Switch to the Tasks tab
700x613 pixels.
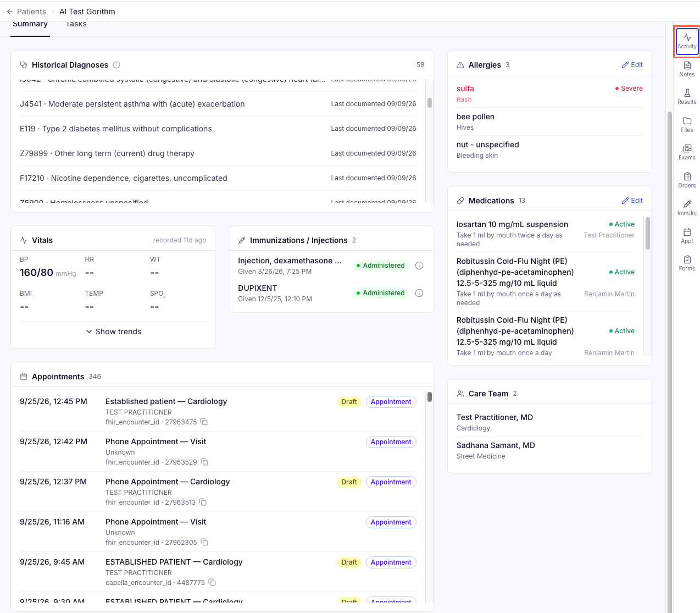[76, 25]
